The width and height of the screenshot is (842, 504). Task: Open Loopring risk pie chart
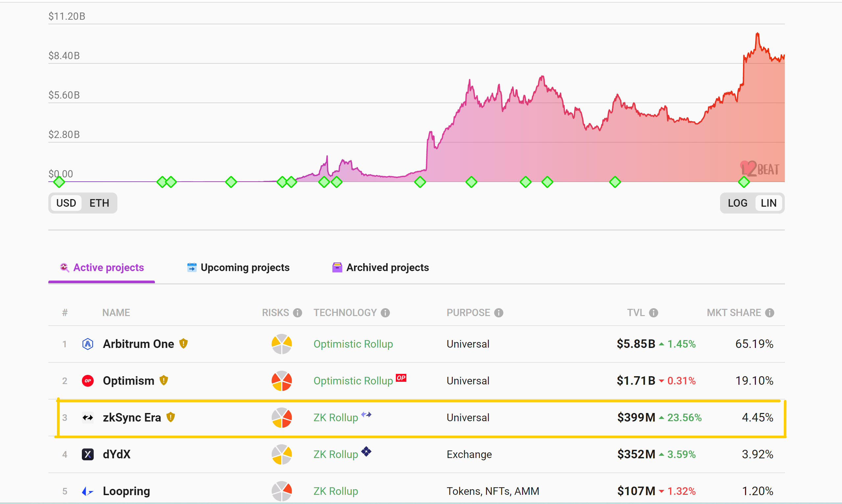point(282,491)
